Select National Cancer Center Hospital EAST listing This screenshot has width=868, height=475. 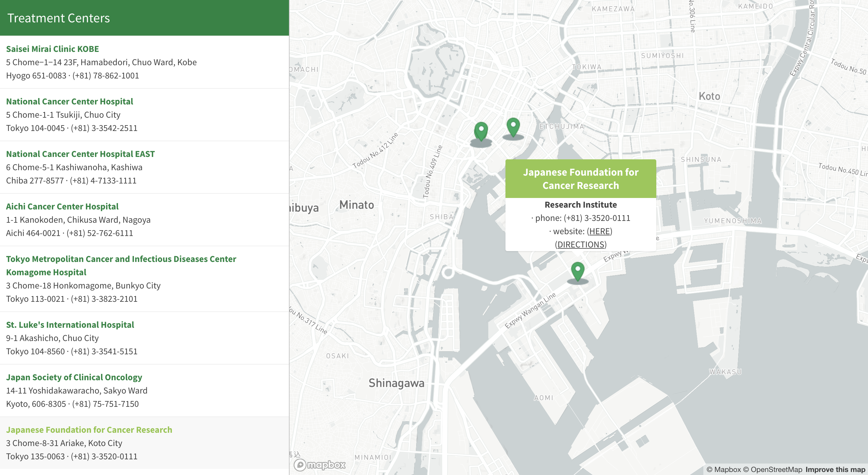[x=80, y=154]
